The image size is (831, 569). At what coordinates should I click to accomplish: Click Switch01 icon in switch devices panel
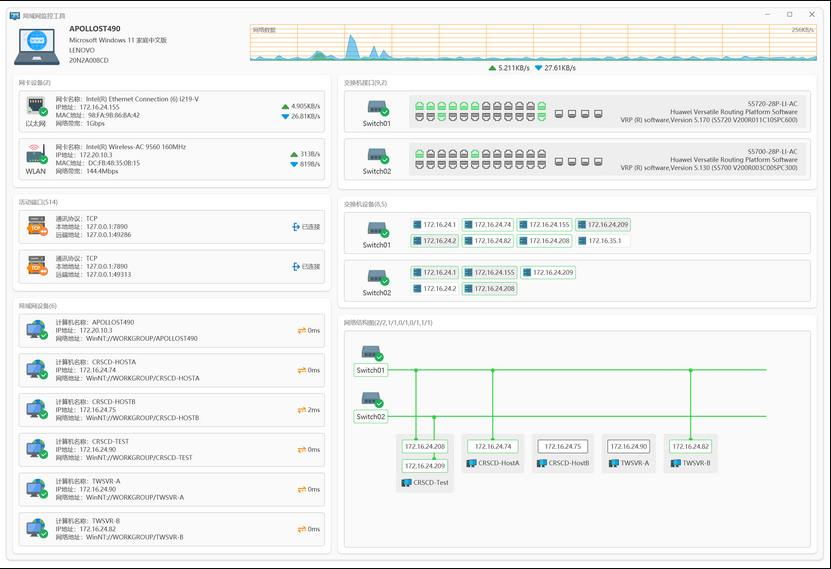pyautogui.click(x=378, y=230)
